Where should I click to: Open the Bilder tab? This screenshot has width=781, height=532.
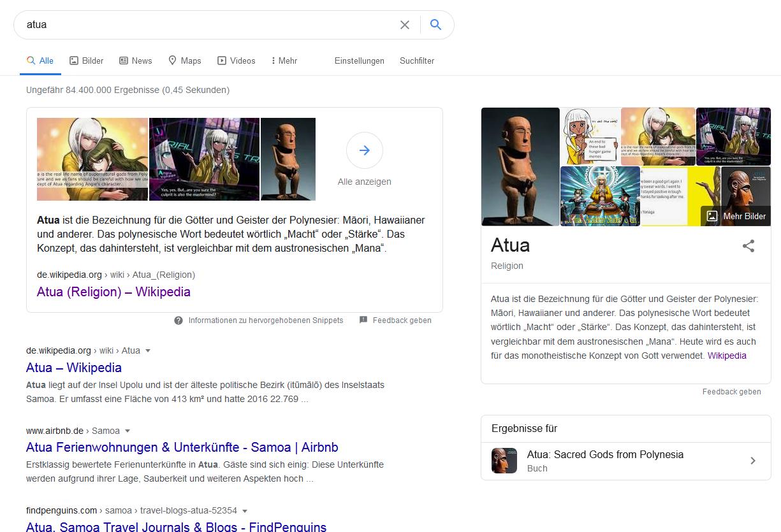point(86,61)
